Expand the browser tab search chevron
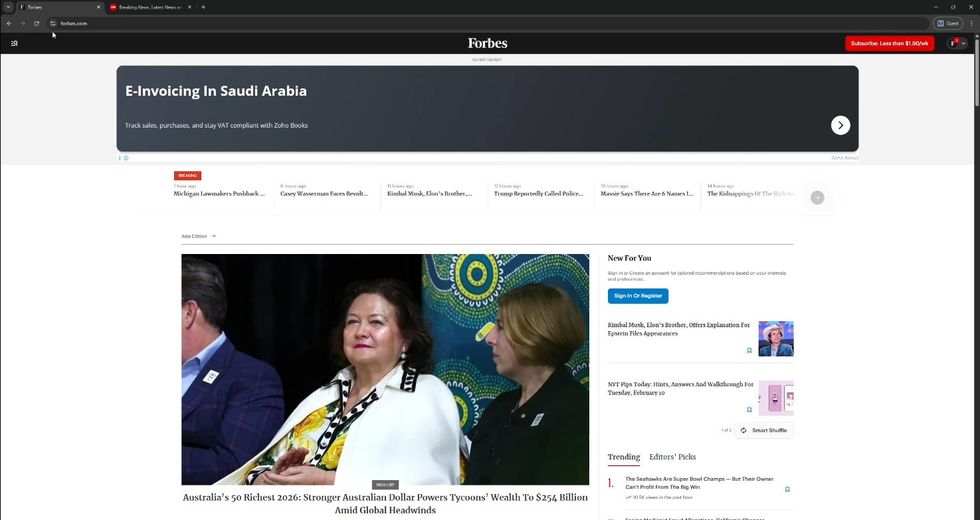This screenshot has height=520, width=980. pos(8,7)
